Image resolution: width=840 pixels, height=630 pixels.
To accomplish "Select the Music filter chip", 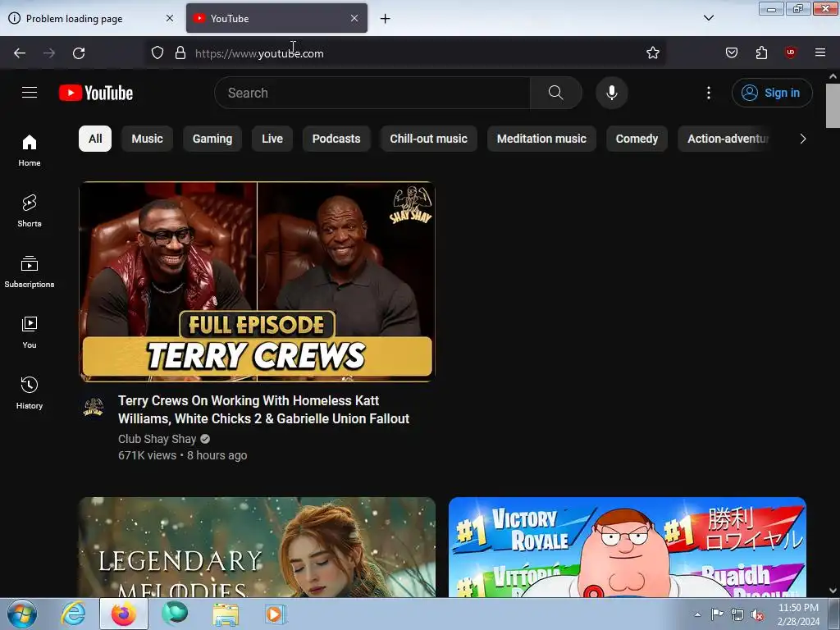I will pyautogui.click(x=148, y=139).
